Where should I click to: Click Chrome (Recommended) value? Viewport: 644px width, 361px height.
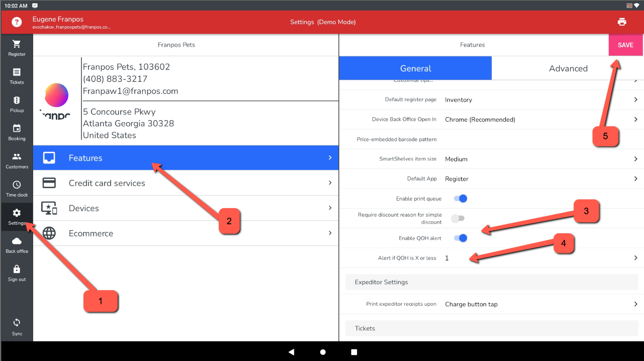(x=480, y=120)
